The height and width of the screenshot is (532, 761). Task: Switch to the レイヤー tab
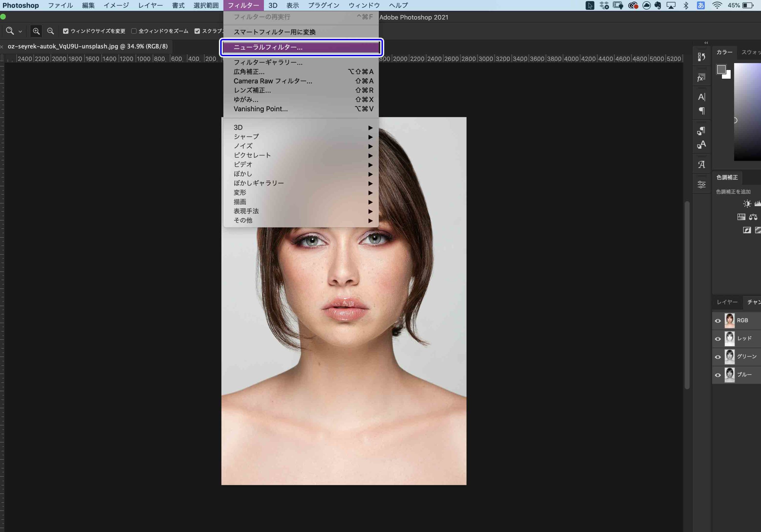coord(727,302)
